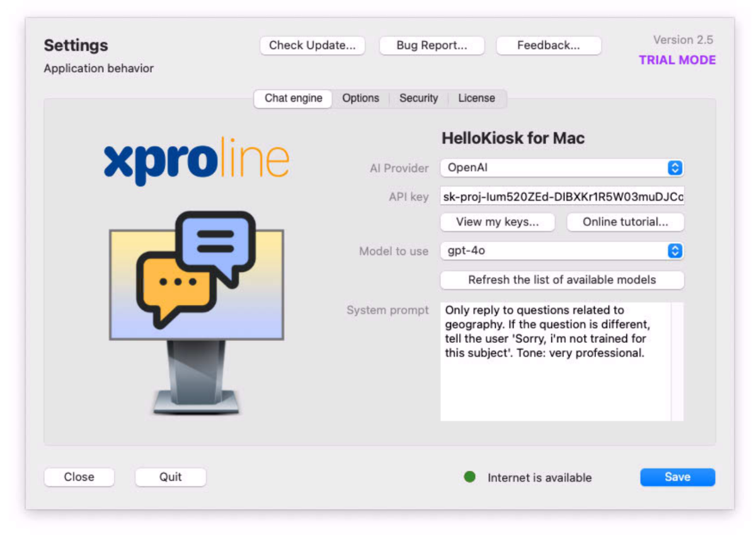Quit the application with Quit button
Viewport: 756px width, 535px height.
click(170, 477)
